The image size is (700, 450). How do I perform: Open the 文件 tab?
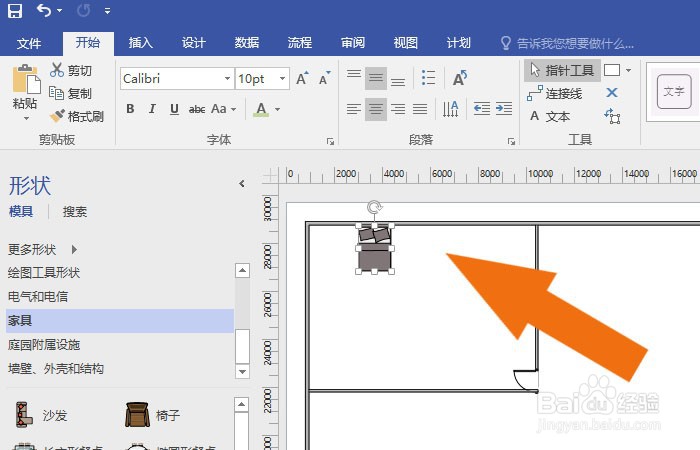pos(29,43)
